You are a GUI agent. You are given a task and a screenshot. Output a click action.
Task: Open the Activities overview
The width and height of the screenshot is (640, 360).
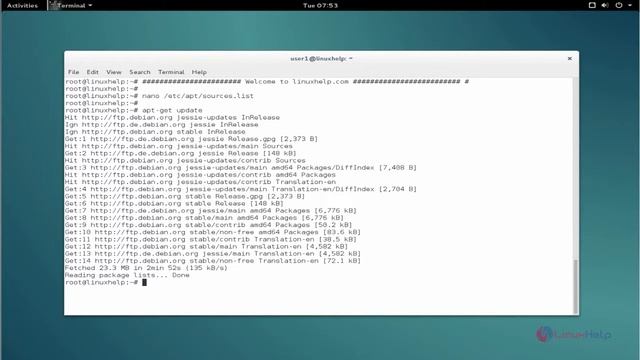(x=22, y=5)
